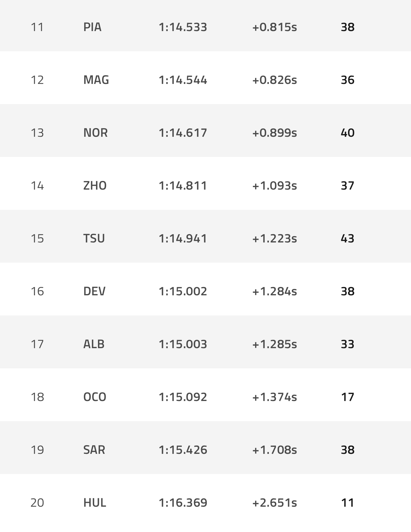This screenshot has height=532, width=411.
Task: Click lap time 1:16.369
Action: (x=183, y=503)
